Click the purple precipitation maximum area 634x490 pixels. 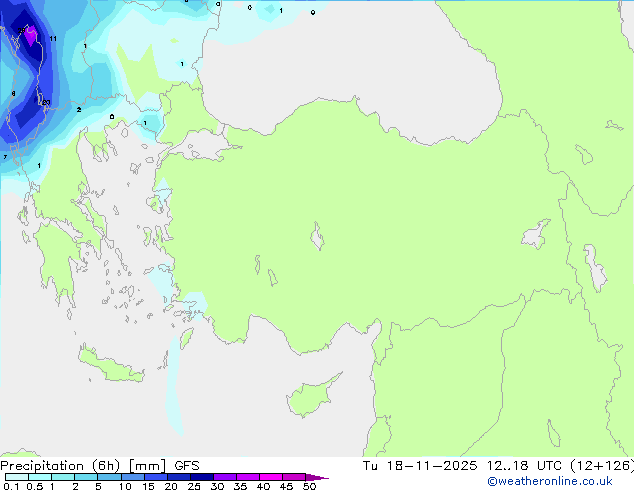coord(31,36)
